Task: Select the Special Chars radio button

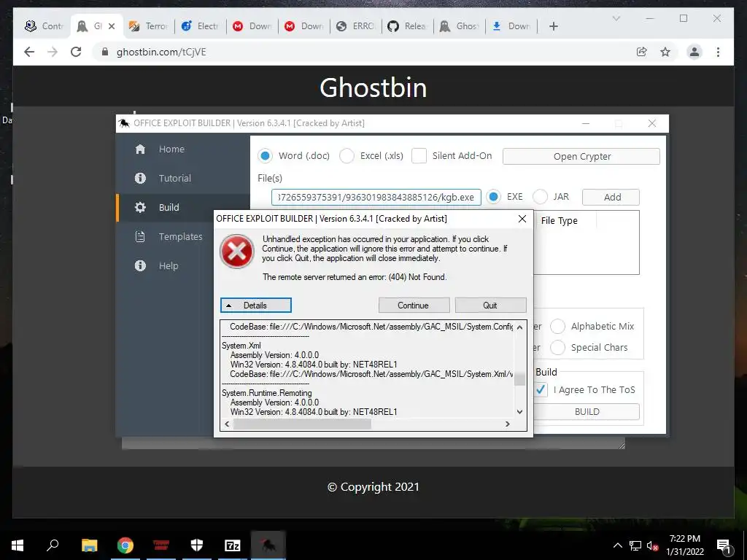Action: coord(557,348)
